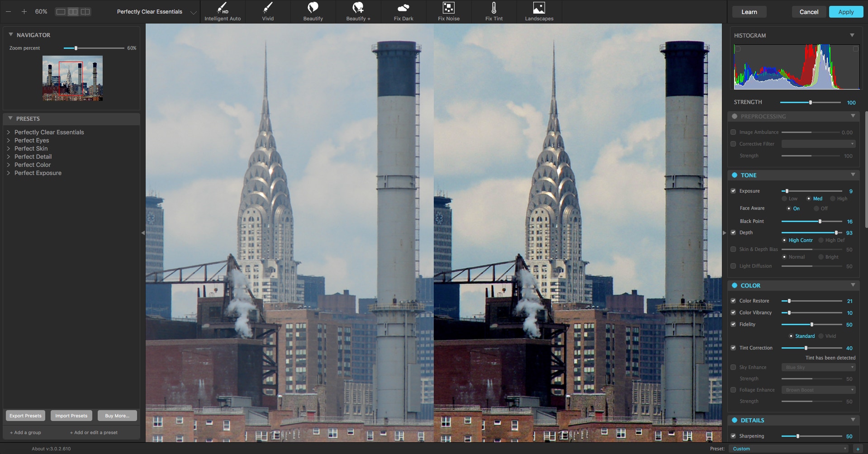Click + Add or edit a preset
The height and width of the screenshot is (454, 868).
point(94,432)
